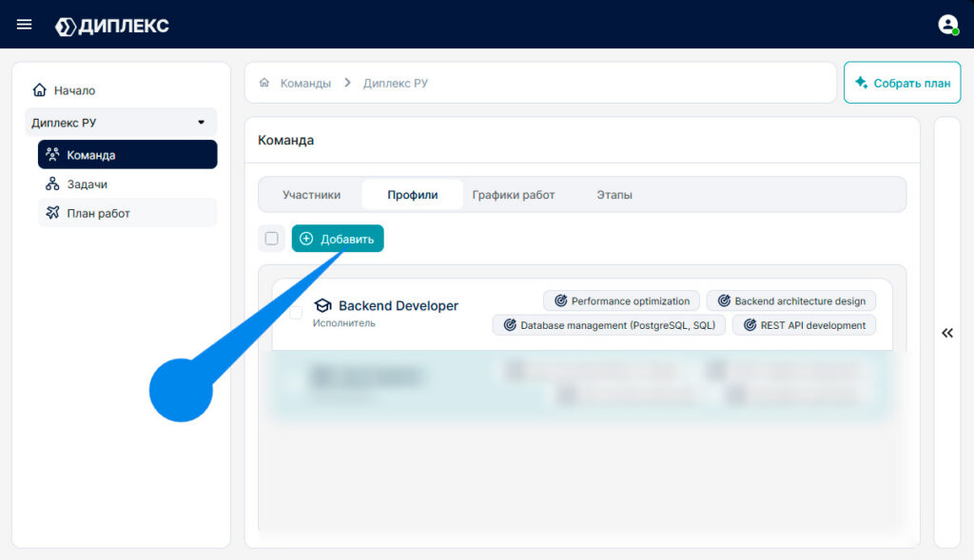Click the Собрать план button

coord(903,83)
